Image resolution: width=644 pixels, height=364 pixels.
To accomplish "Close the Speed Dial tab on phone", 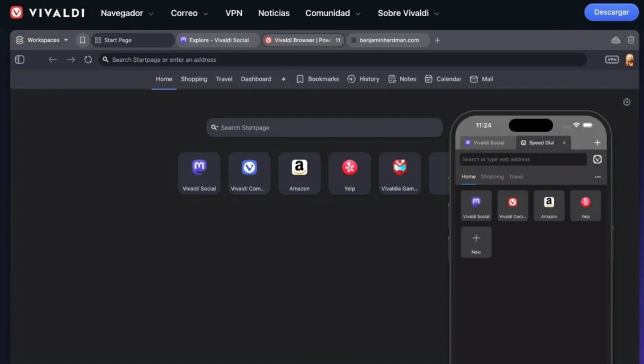I will pos(564,142).
